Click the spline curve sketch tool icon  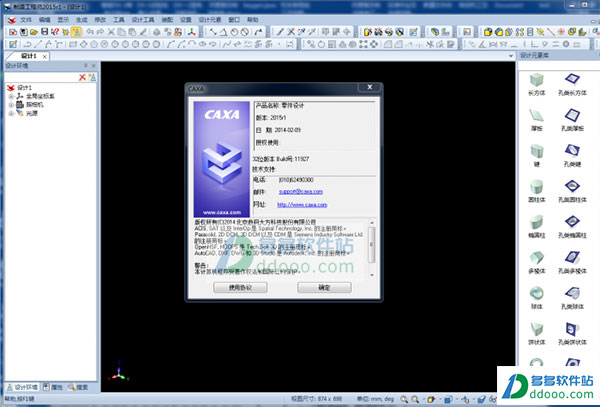(x=227, y=44)
